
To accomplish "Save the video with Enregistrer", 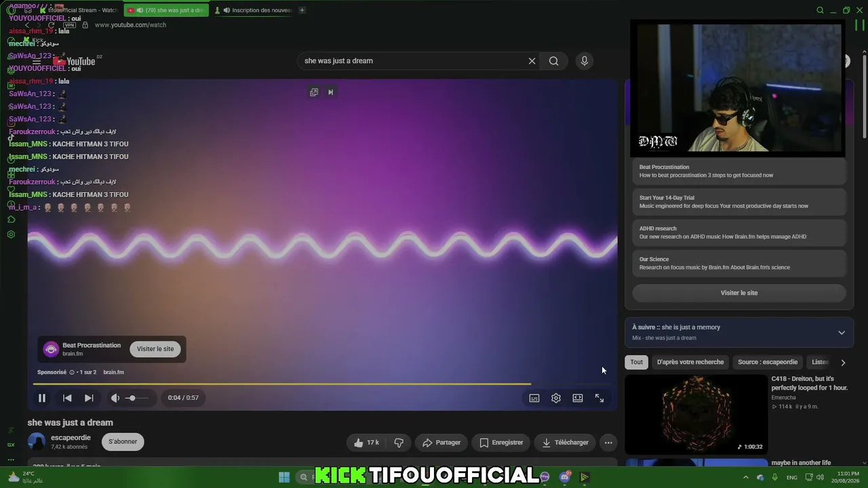I will tap(501, 443).
